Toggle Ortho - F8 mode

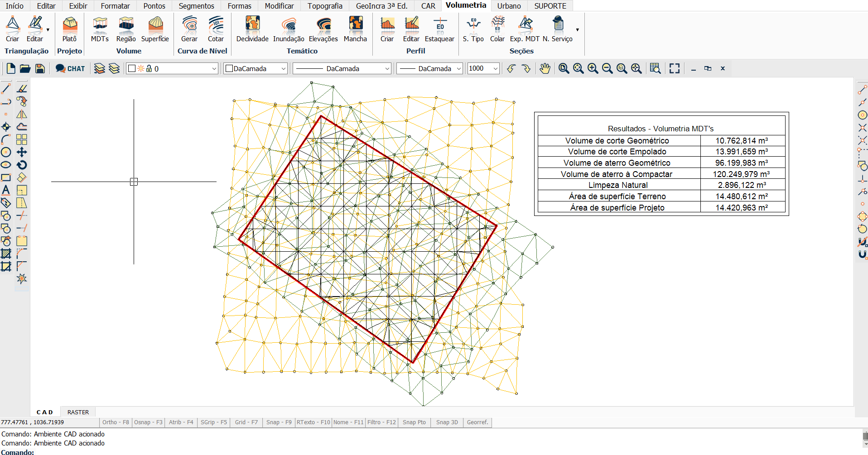pyautogui.click(x=116, y=422)
